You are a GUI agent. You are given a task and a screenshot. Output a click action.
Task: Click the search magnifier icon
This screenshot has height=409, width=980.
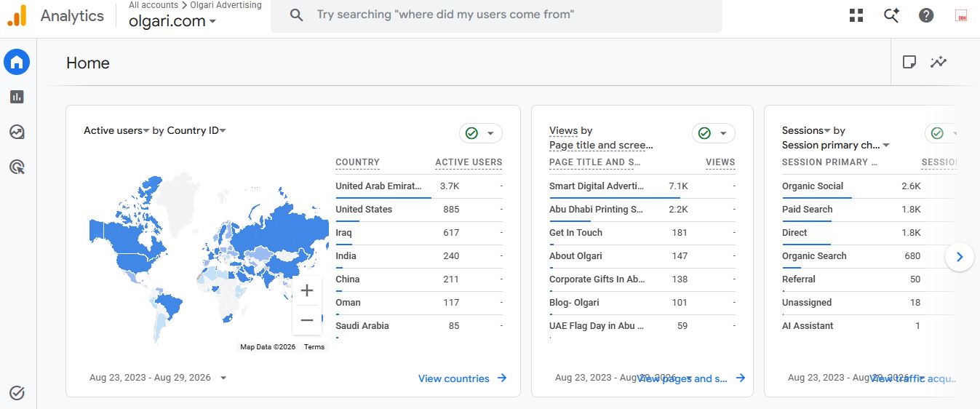pyautogui.click(x=296, y=15)
